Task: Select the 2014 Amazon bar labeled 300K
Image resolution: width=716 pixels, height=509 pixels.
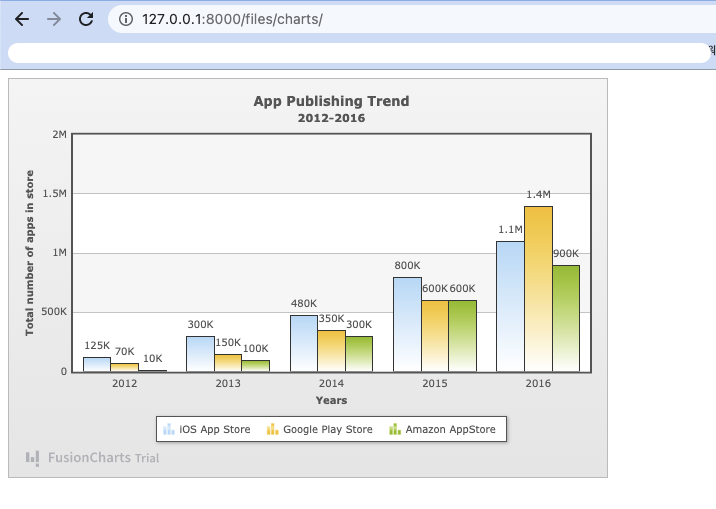Action: click(x=359, y=354)
